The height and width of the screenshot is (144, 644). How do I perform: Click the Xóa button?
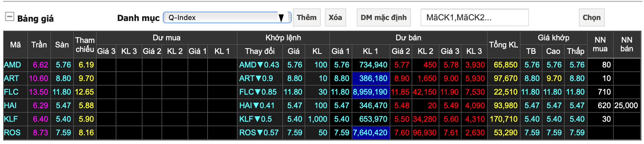pyautogui.click(x=335, y=17)
